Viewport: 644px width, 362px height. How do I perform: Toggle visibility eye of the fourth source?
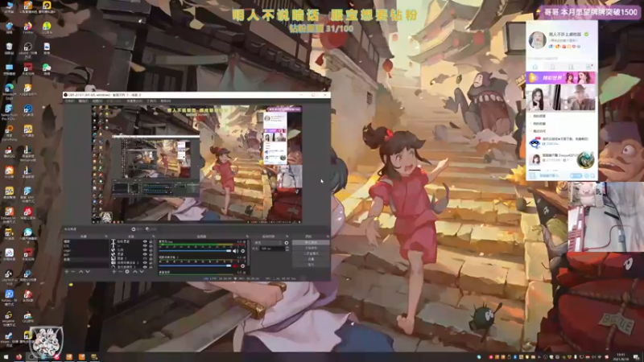[x=145, y=254]
